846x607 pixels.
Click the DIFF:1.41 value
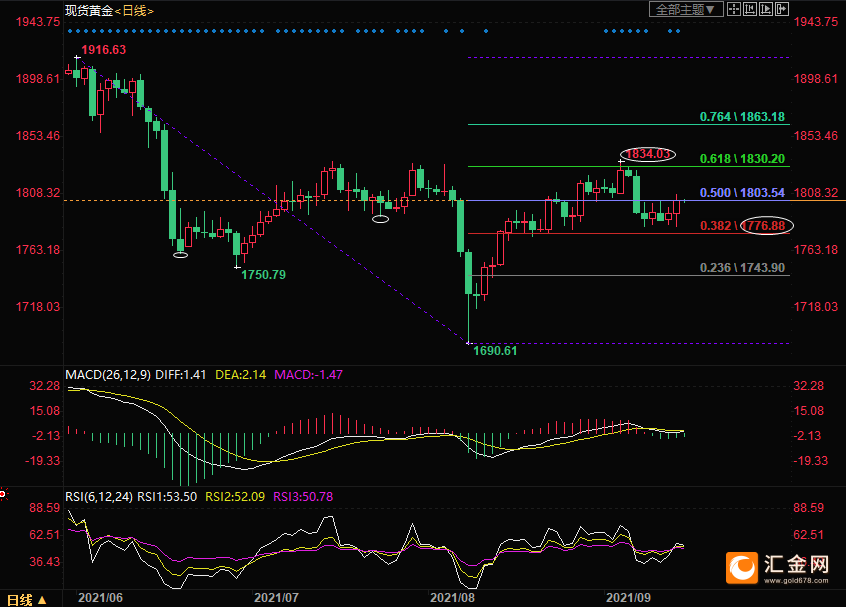pyautogui.click(x=181, y=374)
